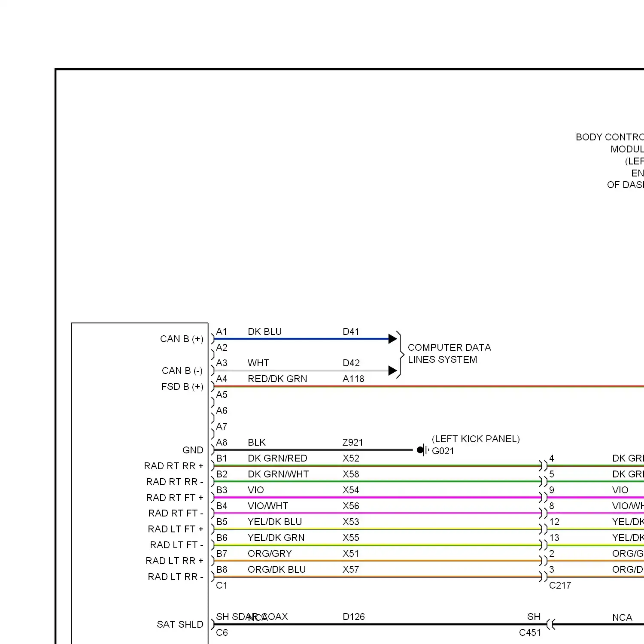Viewport: 644px width, 644px height.
Task: Click the WHT wire color label
Action: point(258,363)
